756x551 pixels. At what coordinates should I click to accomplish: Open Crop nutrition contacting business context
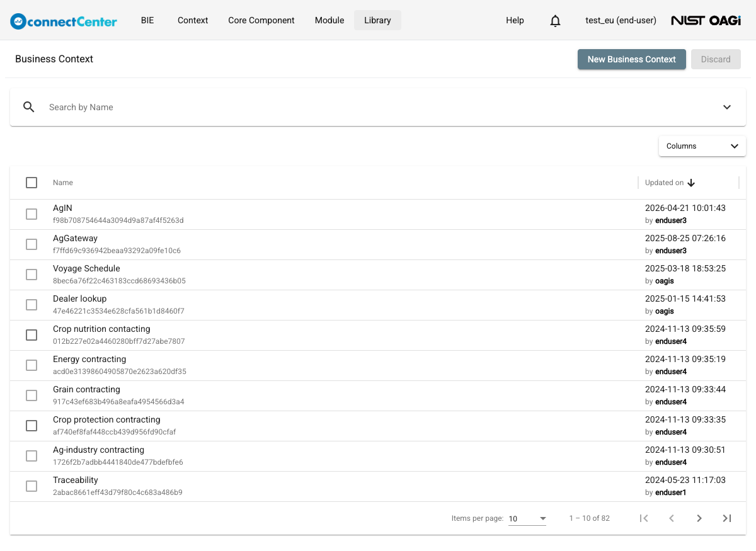tap(101, 329)
